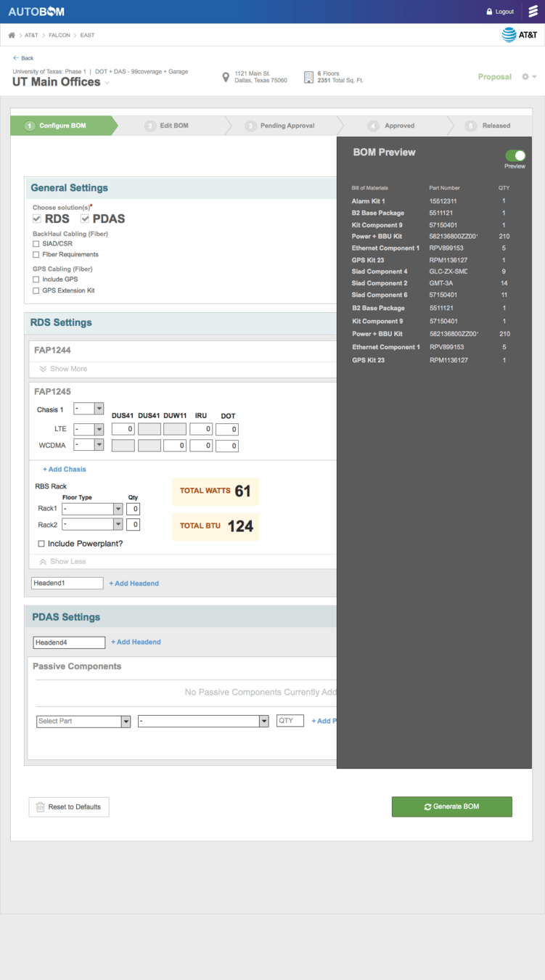Toggle the PDAS solution checkbox

point(85,219)
